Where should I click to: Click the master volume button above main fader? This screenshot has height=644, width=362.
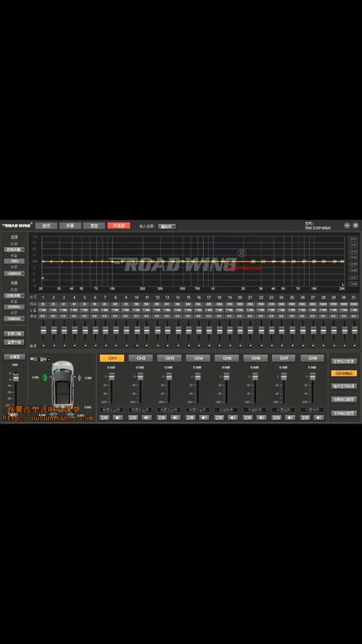tap(14, 357)
